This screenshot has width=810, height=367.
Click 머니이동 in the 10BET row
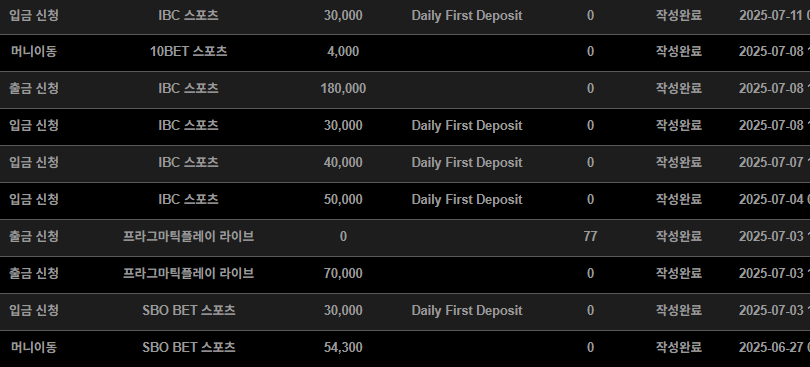coord(34,52)
